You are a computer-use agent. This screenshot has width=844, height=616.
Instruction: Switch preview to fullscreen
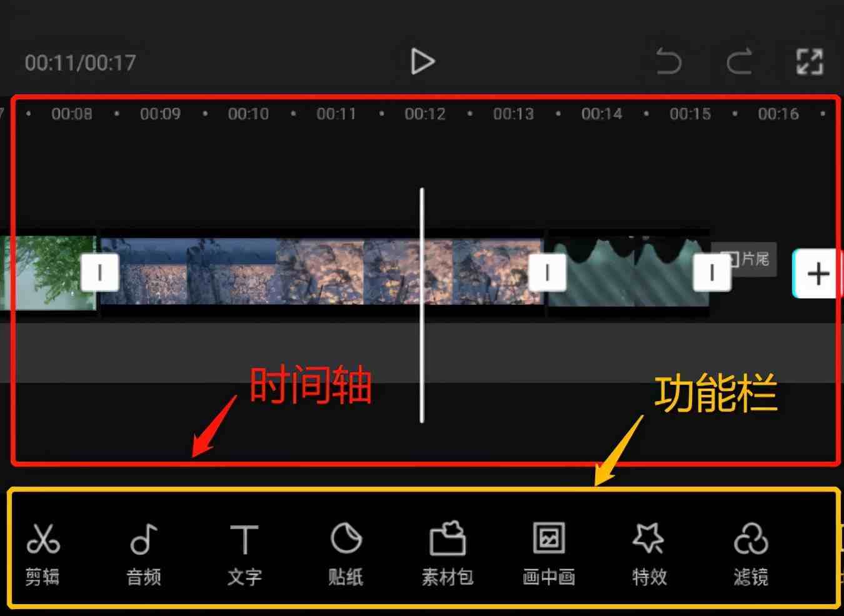810,61
